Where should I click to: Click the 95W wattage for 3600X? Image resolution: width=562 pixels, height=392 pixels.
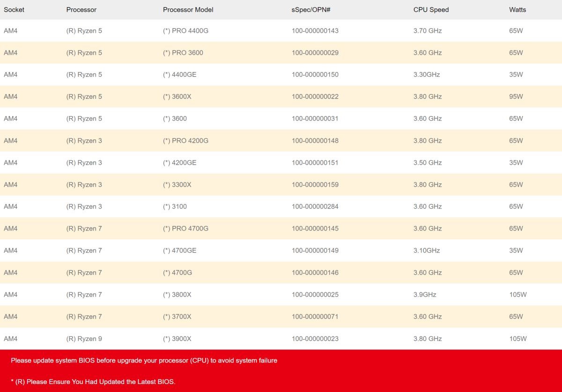coord(516,97)
